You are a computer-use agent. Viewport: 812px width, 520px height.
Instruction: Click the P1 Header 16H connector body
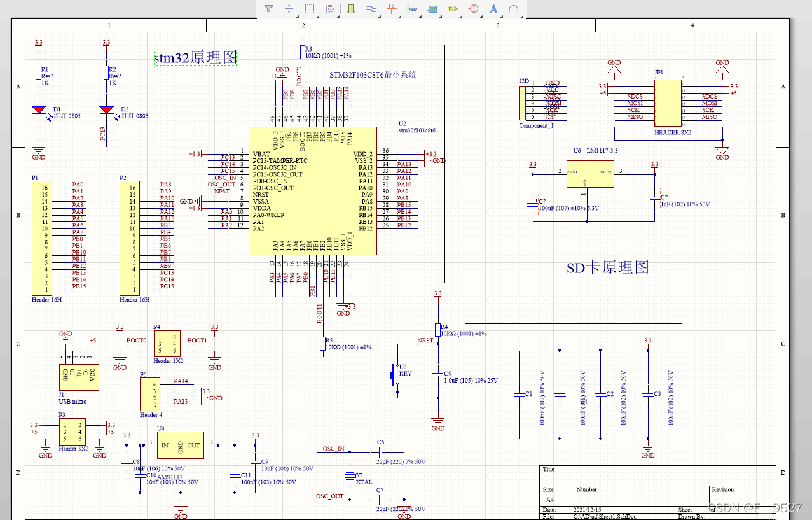pyautogui.click(x=41, y=237)
